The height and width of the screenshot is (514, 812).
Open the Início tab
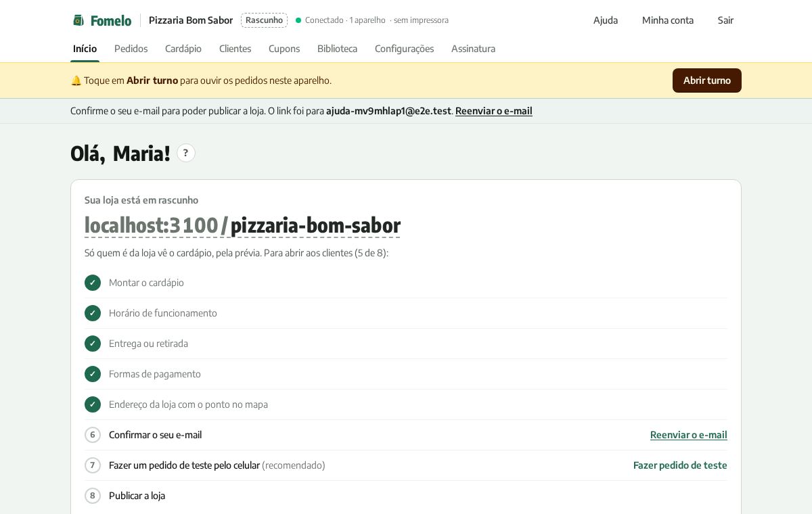click(x=85, y=49)
